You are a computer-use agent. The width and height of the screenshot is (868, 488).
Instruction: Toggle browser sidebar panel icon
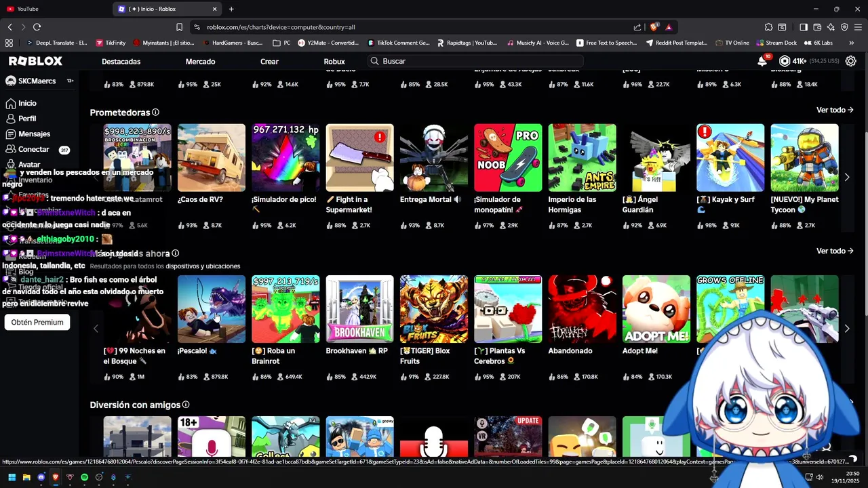[804, 27]
